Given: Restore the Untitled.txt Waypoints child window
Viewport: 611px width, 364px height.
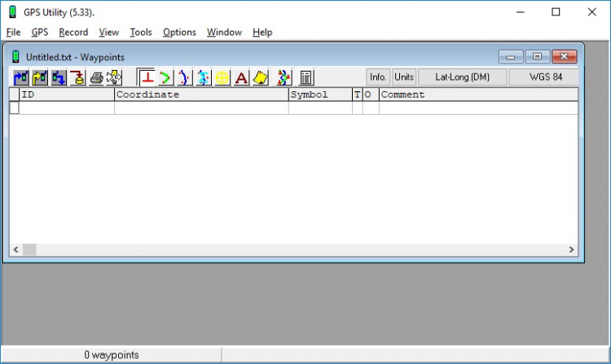Looking at the screenshot, I should point(538,57).
